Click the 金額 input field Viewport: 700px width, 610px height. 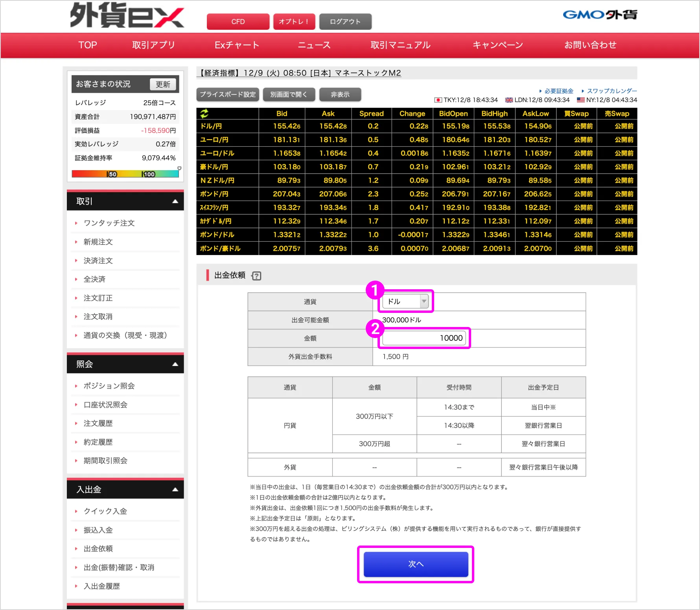(x=424, y=338)
